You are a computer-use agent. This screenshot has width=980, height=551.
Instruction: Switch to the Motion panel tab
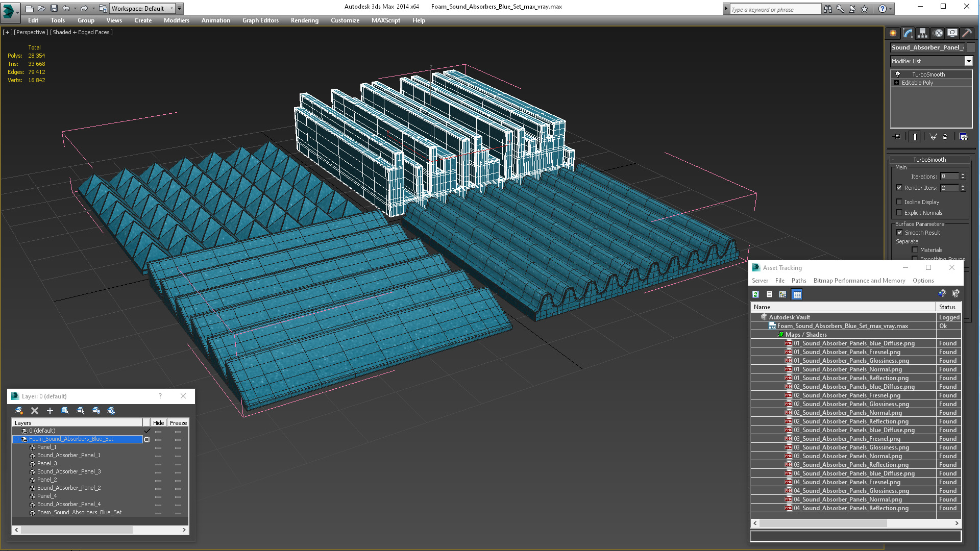click(x=938, y=33)
